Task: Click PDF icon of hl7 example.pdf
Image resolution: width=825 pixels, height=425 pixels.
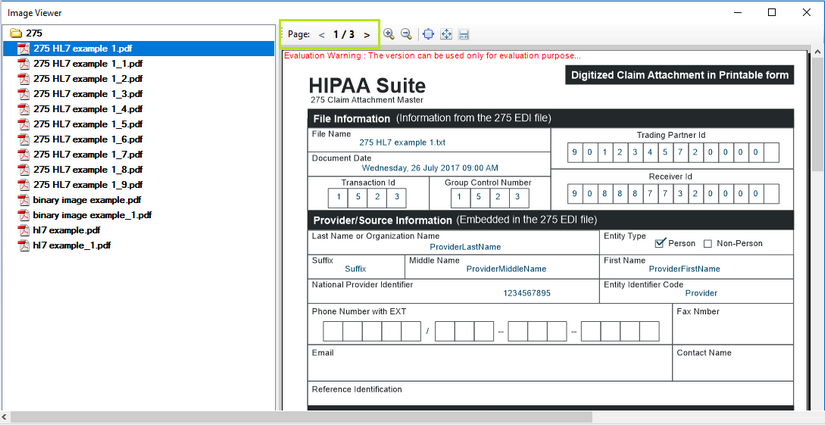Action: 23,230
